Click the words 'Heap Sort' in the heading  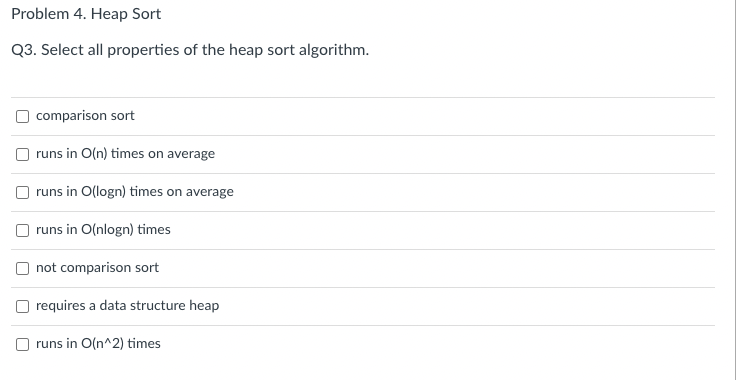pyautogui.click(x=126, y=14)
